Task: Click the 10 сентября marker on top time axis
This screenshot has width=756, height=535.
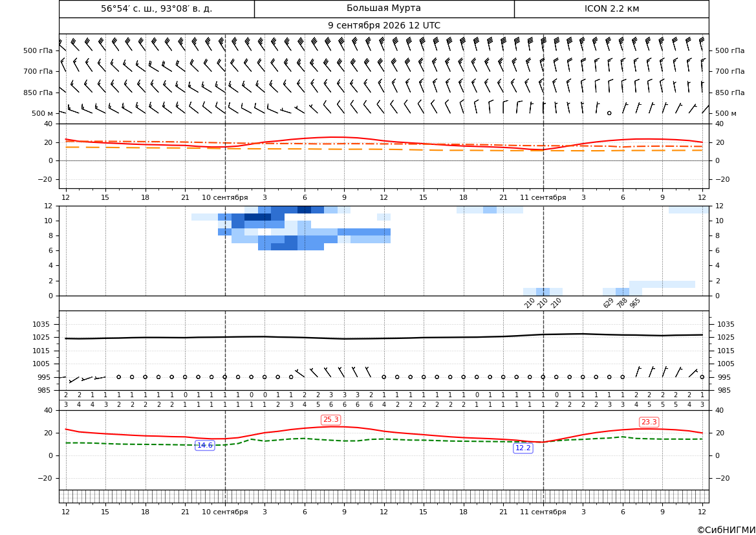Action: point(224,197)
